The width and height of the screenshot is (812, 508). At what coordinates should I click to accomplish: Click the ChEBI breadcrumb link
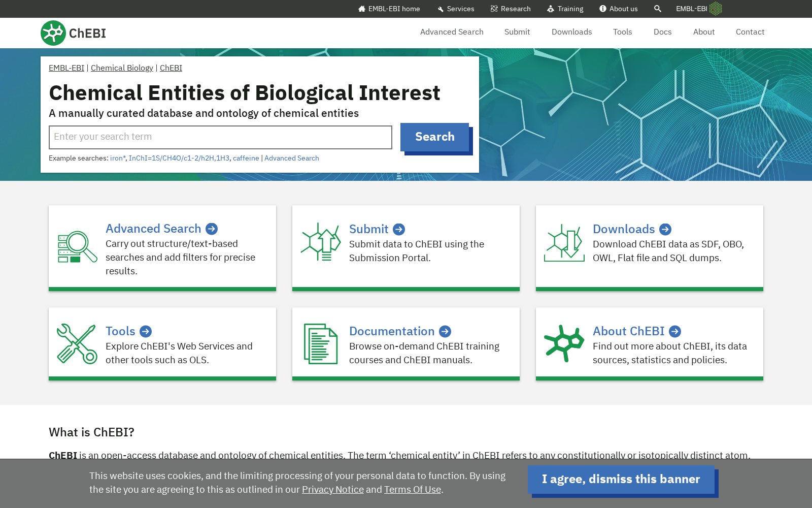click(x=171, y=68)
